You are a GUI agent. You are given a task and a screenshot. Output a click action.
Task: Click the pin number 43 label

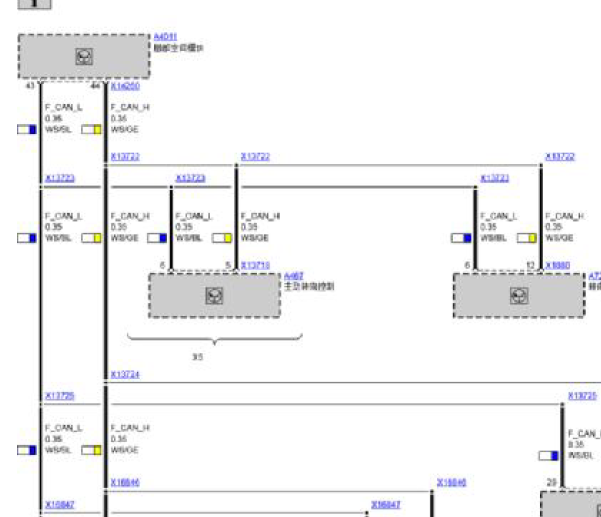pos(30,86)
